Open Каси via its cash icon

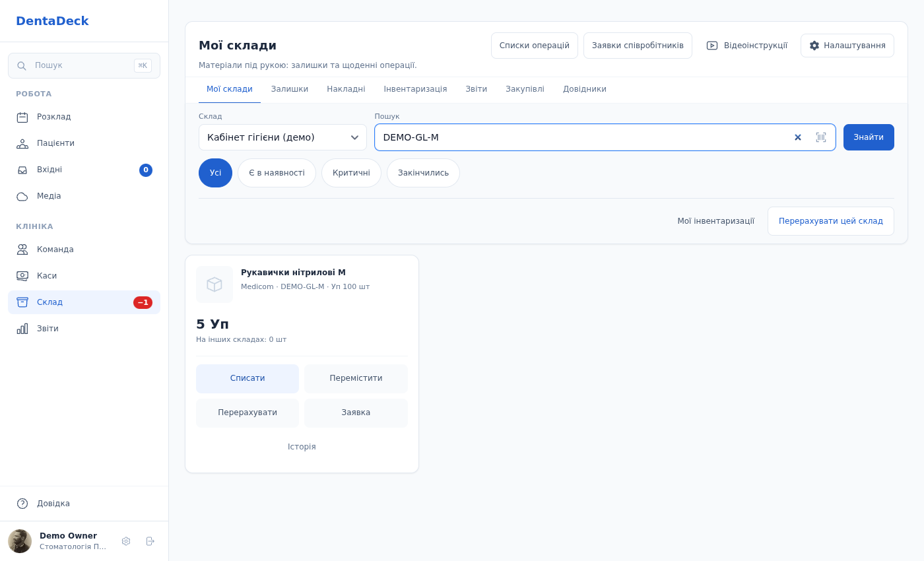(x=22, y=276)
